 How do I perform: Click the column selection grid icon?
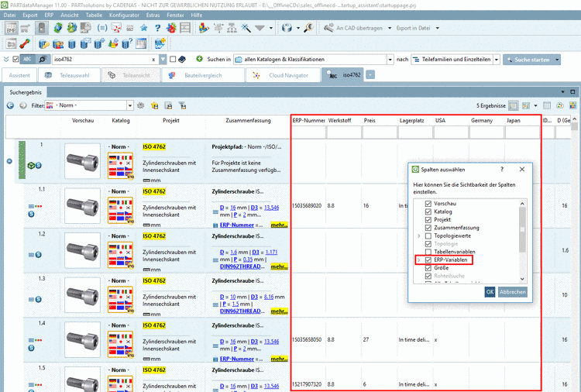click(547, 105)
